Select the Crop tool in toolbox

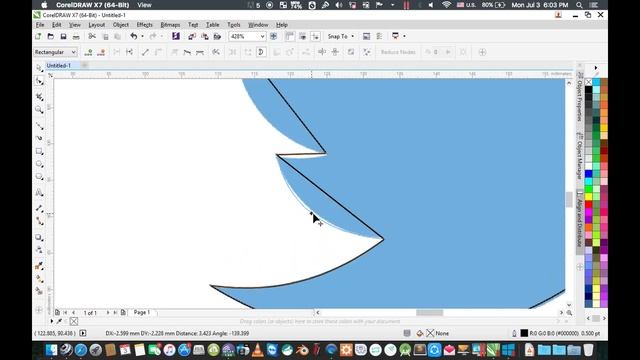point(39,96)
